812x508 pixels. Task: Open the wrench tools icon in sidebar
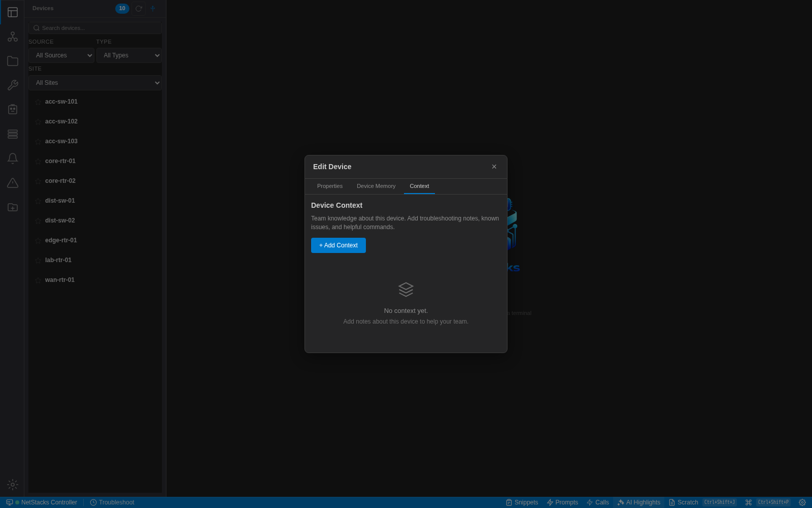click(13, 85)
